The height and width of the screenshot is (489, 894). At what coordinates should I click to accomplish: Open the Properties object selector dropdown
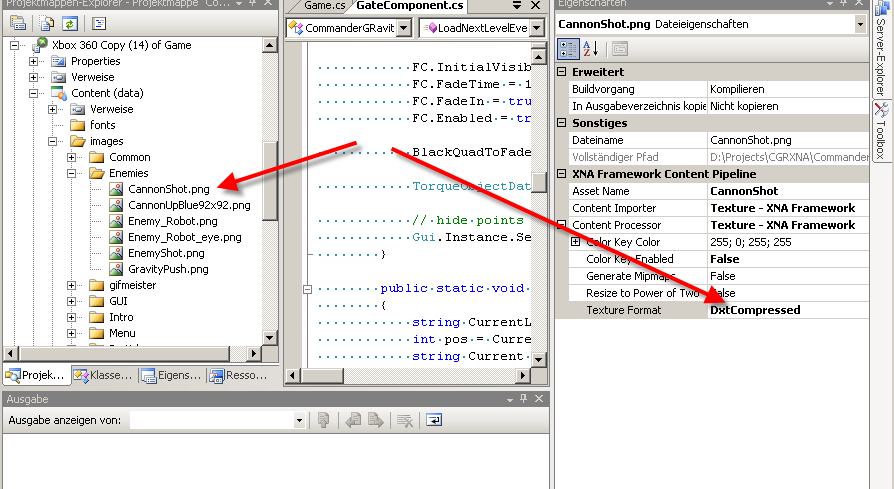click(x=860, y=24)
